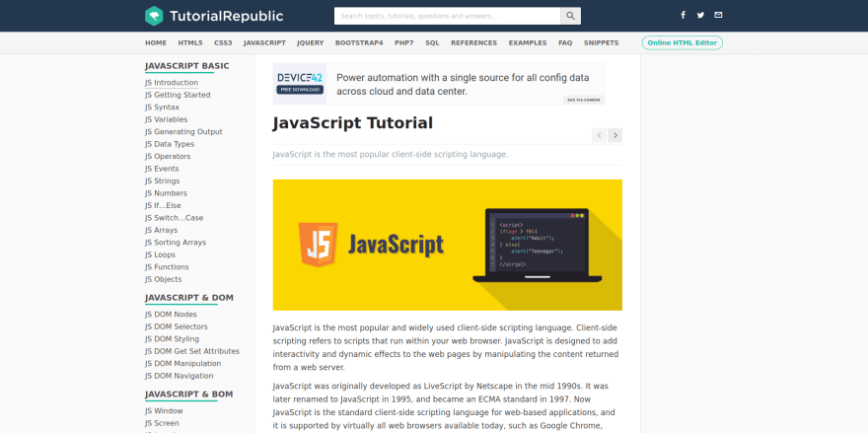Open JAVASCRIPT in navigation bar

pyautogui.click(x=264, y=43)
